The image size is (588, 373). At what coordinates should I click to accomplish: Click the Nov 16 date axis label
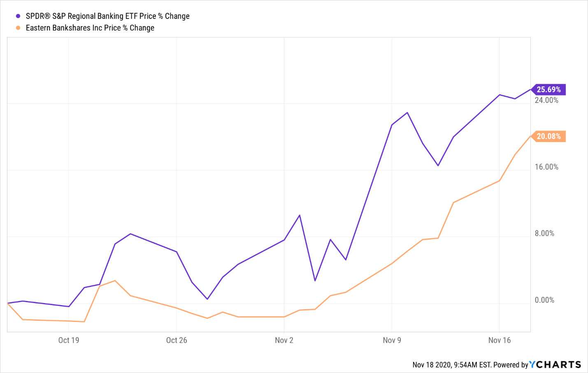pos(499,340)
